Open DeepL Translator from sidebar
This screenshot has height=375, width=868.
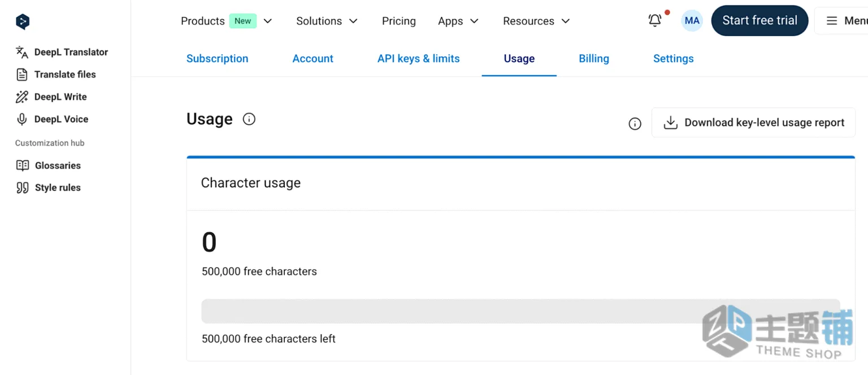tap(62, 52)
